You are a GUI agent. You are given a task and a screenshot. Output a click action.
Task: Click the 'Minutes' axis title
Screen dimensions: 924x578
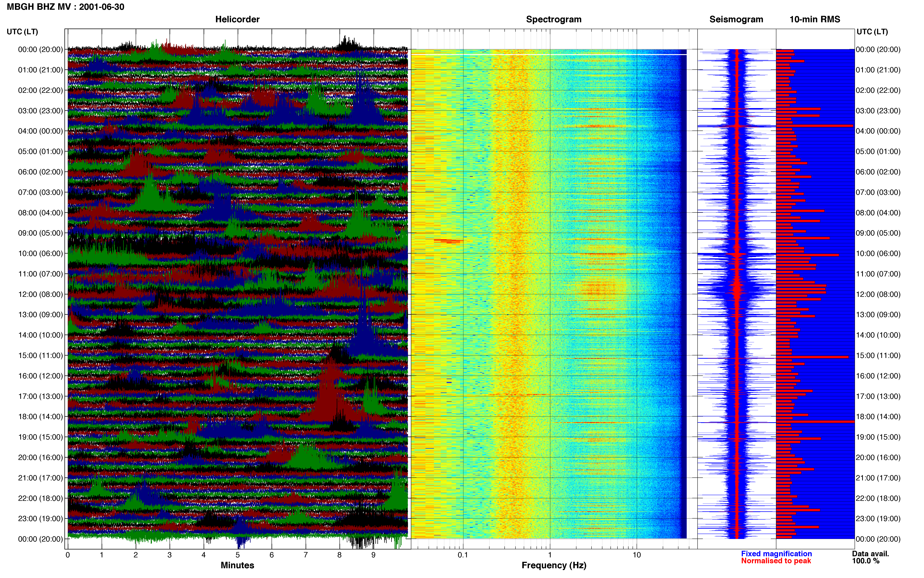[x=237, y=565]
